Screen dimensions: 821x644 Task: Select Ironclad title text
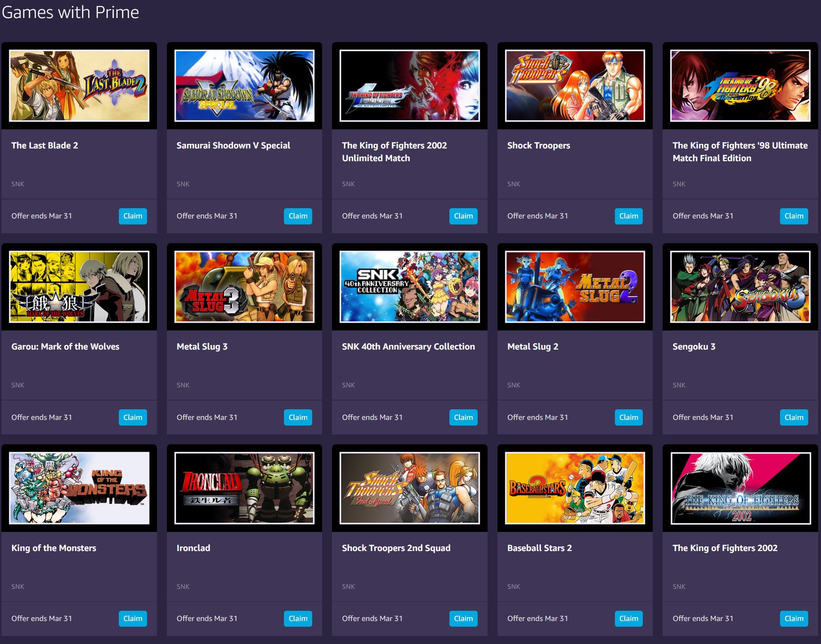[193, 548]
